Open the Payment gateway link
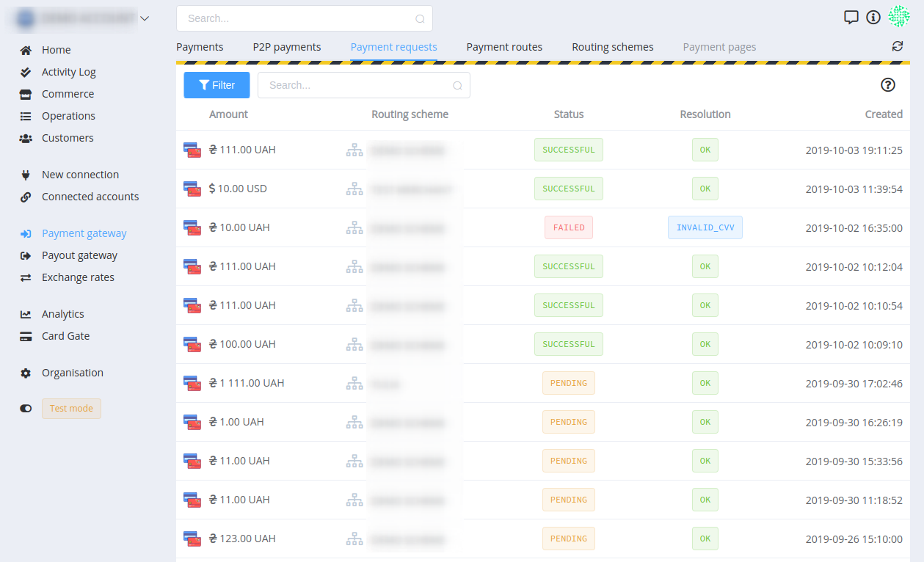 tap(84, 233)
